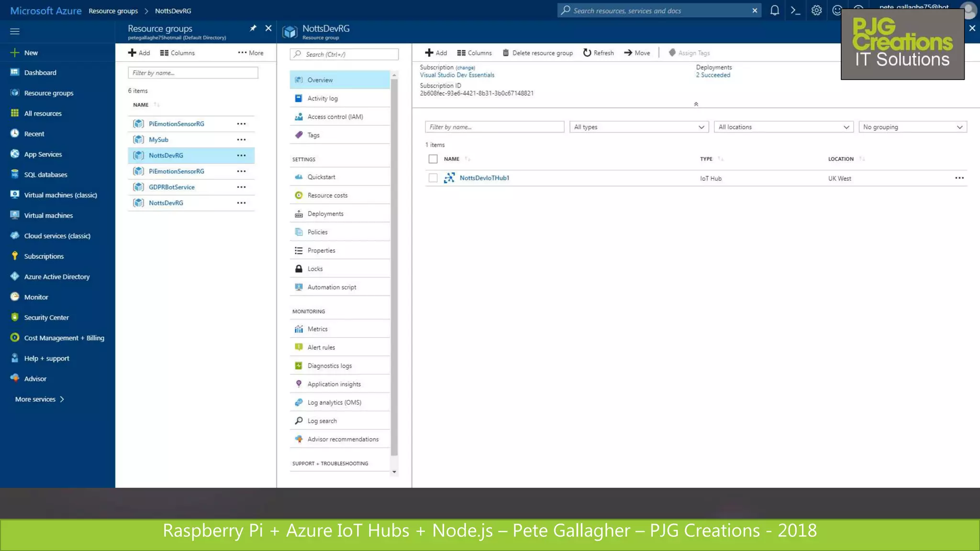Launch Cloud Shell from top bar

click(x=795, y=11)
